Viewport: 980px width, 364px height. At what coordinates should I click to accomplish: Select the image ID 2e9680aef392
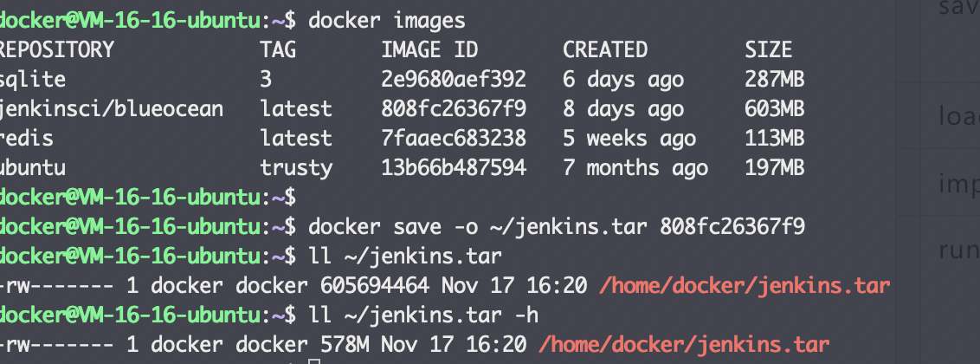[x=454, y=80]
